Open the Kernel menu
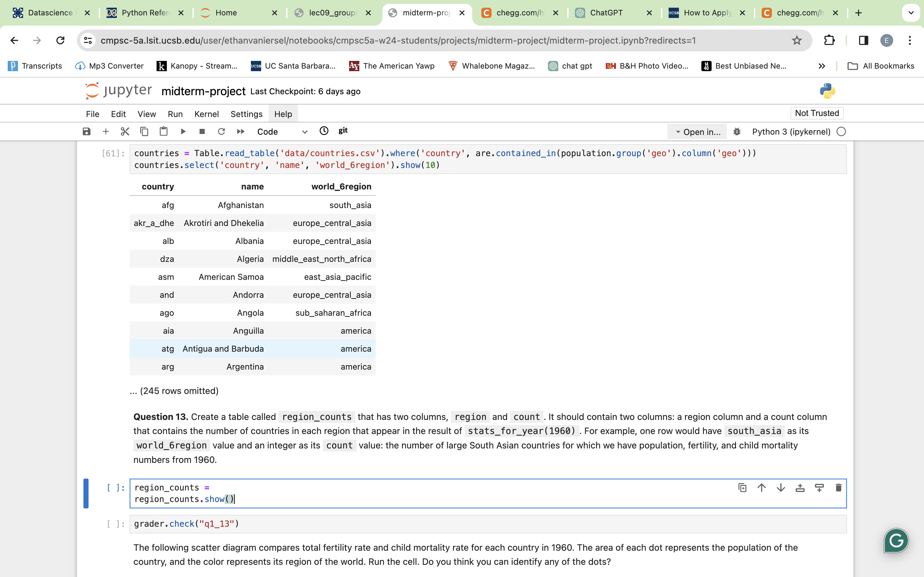This screenshot has height=577, width=924. click(x=207, y=114)
